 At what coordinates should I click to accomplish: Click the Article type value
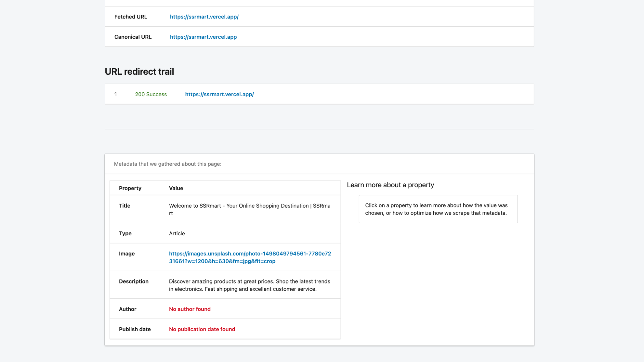(x=177, y=233)
